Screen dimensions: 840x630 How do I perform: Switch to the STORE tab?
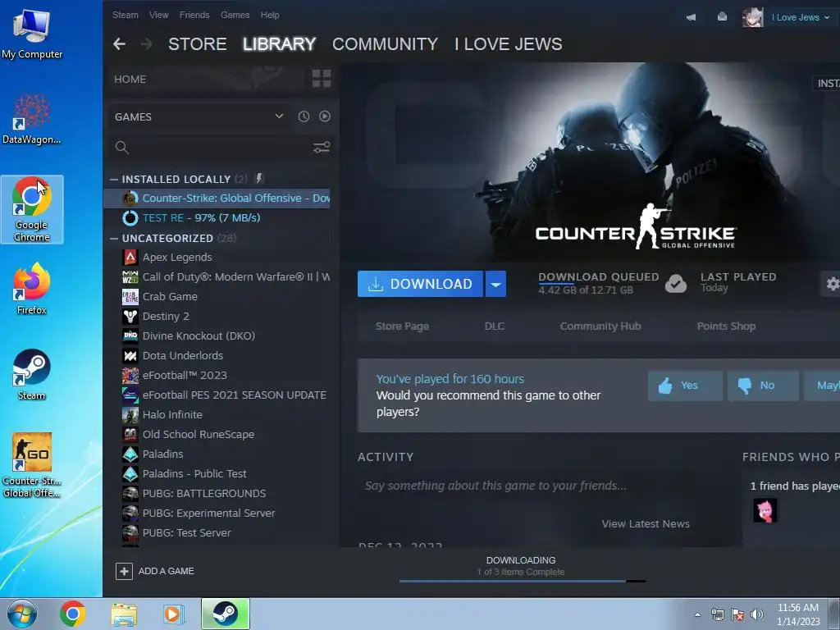pos(197,44)
